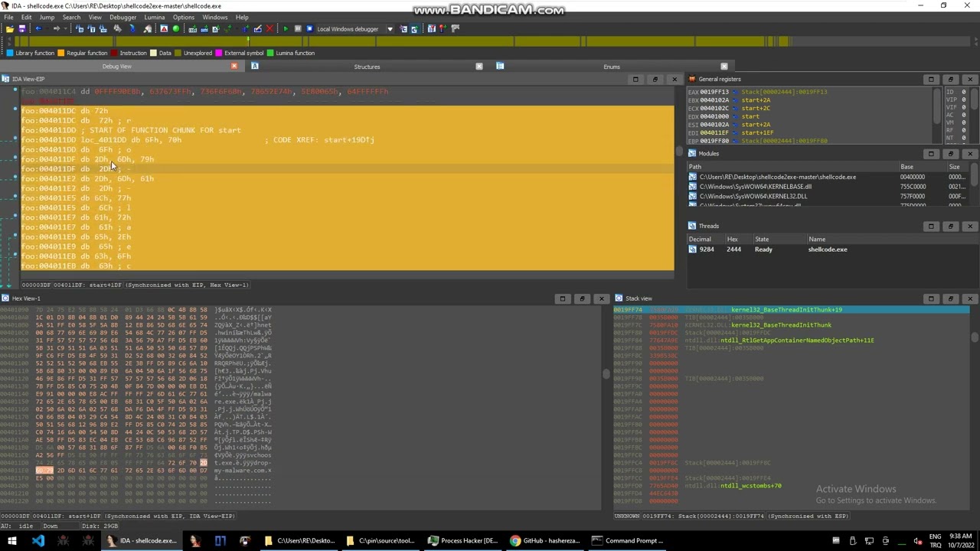Viewport: 980px width, 551px height.
Task: Click EAX register value 0019FF13
Action: click(714, 92)
